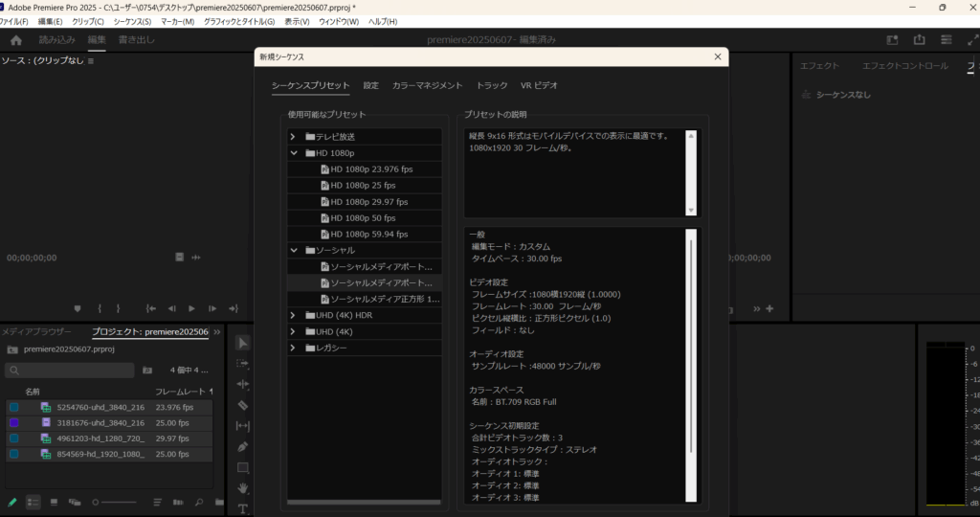Expand the UHD (4K) HDR preset folder
The width and height of the screenshot is (980, 517).
294,315
